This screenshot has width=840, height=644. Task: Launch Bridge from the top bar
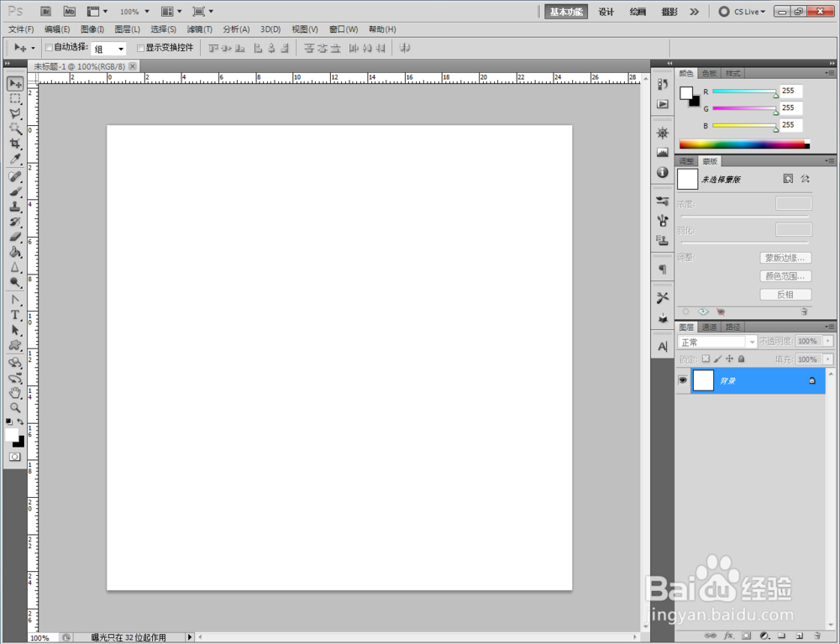[46, 11]
